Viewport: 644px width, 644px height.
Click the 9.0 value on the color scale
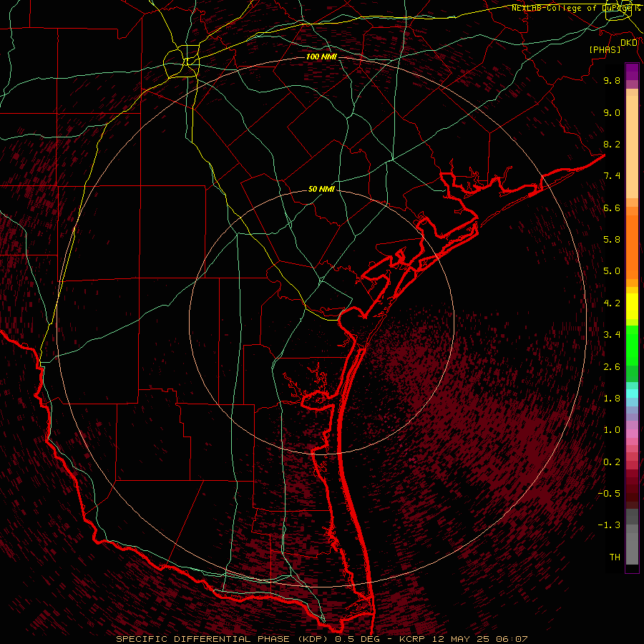[x=612, y=112]
